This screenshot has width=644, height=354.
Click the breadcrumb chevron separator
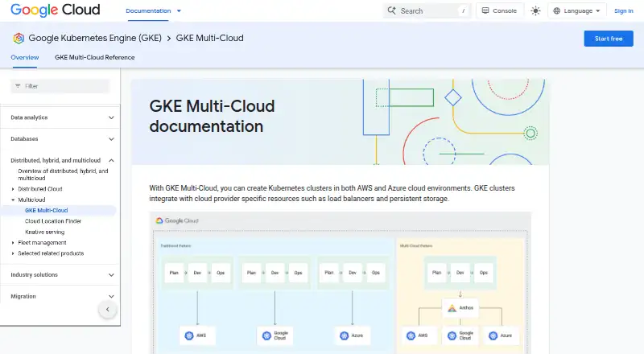(x=169, y=39)
